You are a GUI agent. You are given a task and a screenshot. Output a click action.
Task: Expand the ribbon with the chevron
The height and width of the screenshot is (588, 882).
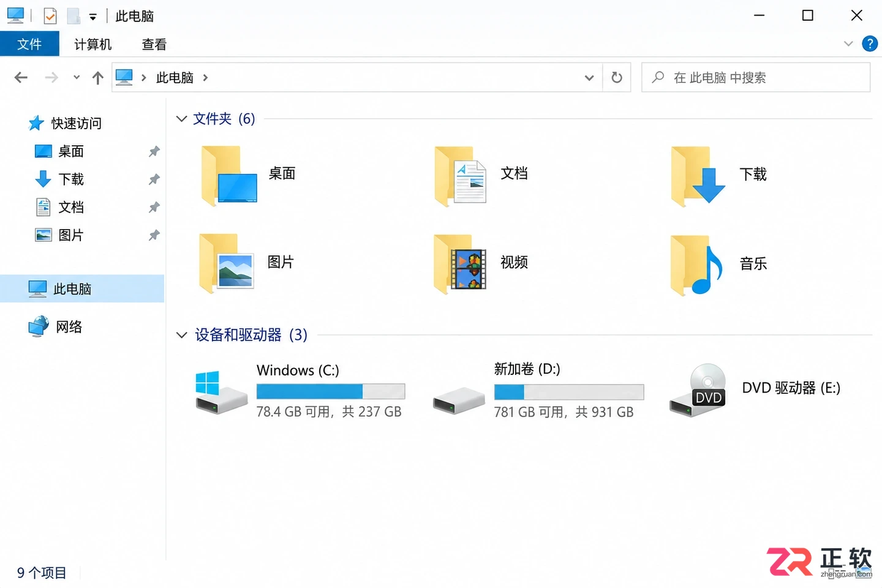click(848, 43)
